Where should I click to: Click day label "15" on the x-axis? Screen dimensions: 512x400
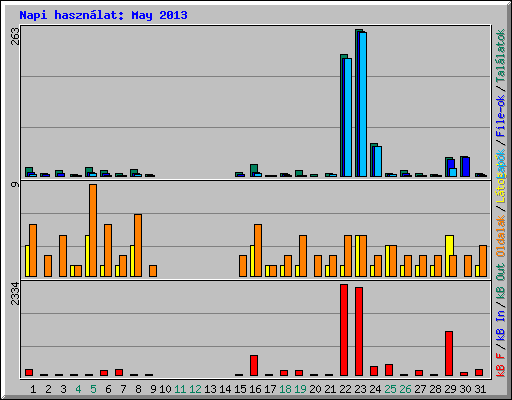click(x=240, y=389)
